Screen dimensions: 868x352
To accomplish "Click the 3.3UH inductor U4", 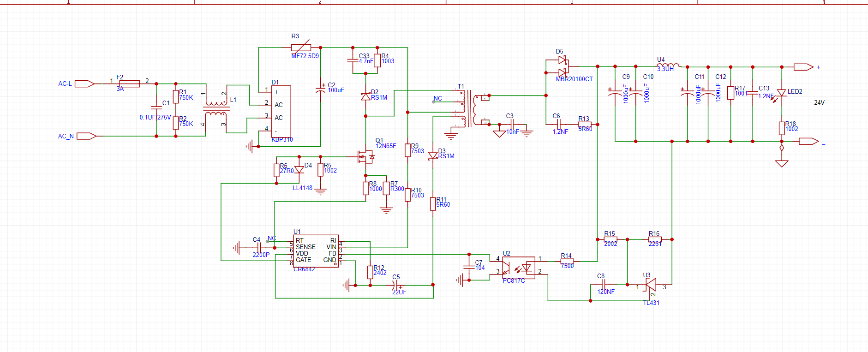I will pyautogui.click(x=668, y=66).
